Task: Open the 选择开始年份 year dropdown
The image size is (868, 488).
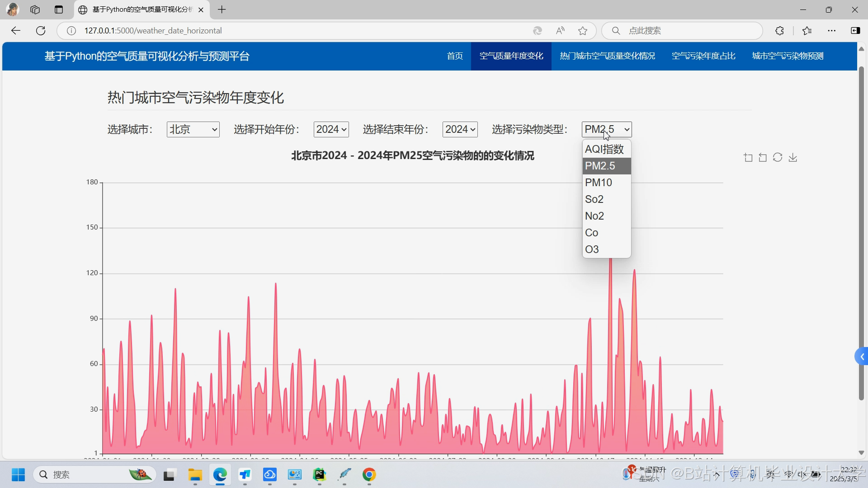Action: [331, 129]
